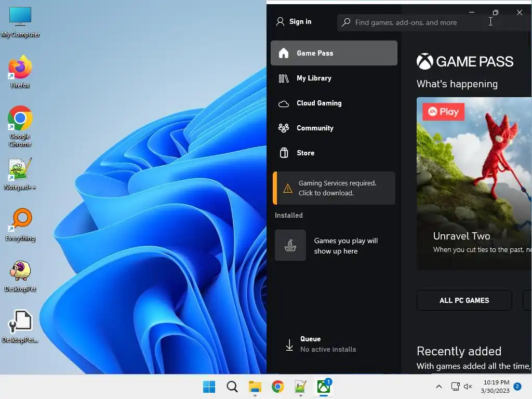Open the Unravel Two featured card
Screen dimensions: 532x399
point(474,183)
